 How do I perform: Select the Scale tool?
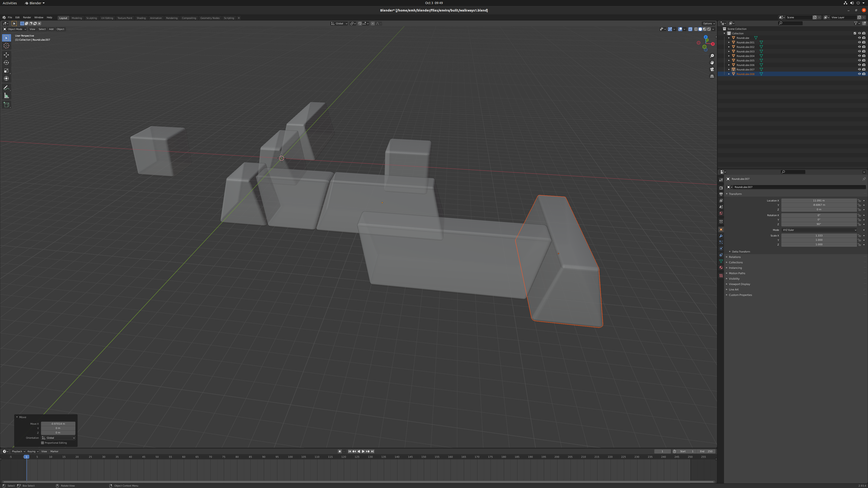click(6, 70)
